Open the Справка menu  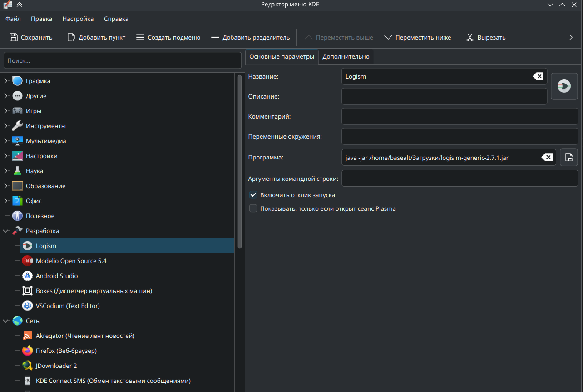116,19
